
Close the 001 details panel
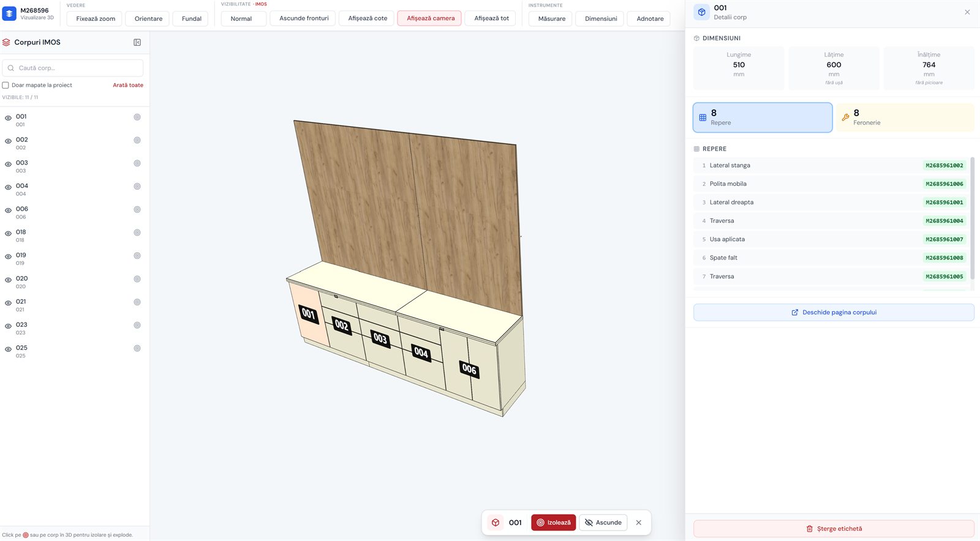[x=967, y=12]
